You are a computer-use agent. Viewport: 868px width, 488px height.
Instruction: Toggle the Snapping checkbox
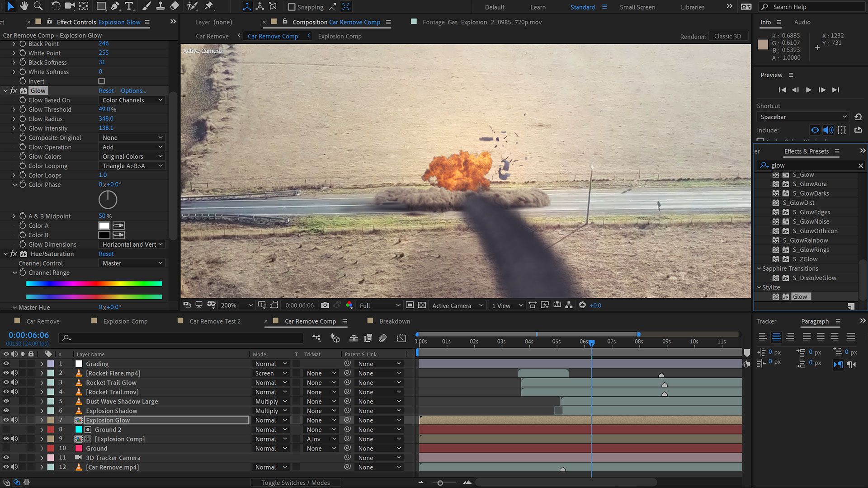[x=292, y=7]
